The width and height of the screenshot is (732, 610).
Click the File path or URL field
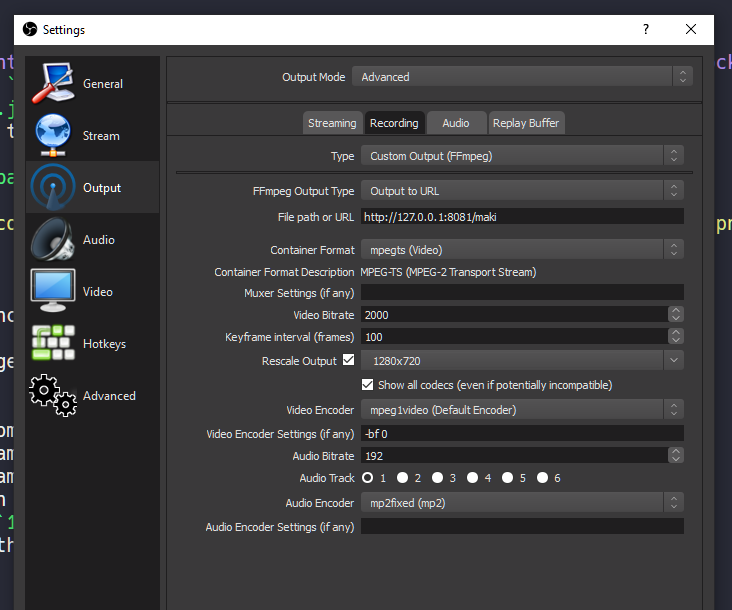pyautogui.click(x=522, y=217)
